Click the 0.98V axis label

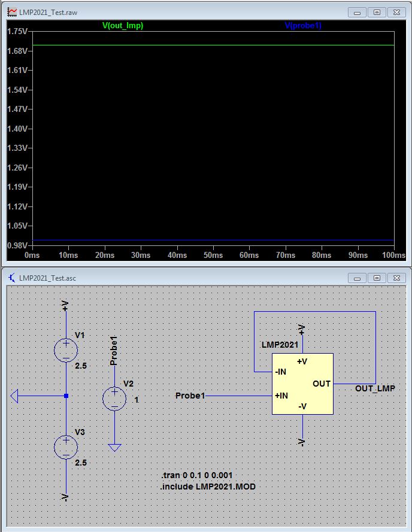(17, 245)
